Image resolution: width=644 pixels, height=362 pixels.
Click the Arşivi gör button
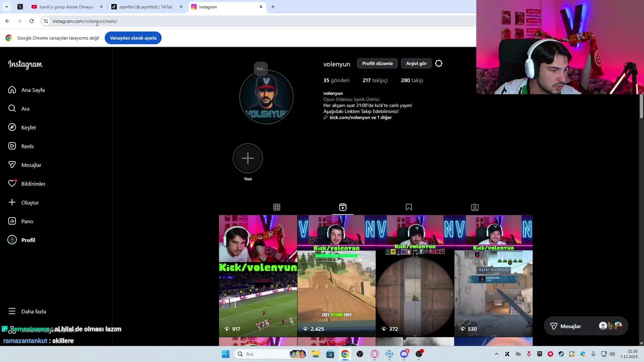coord(416,63)
